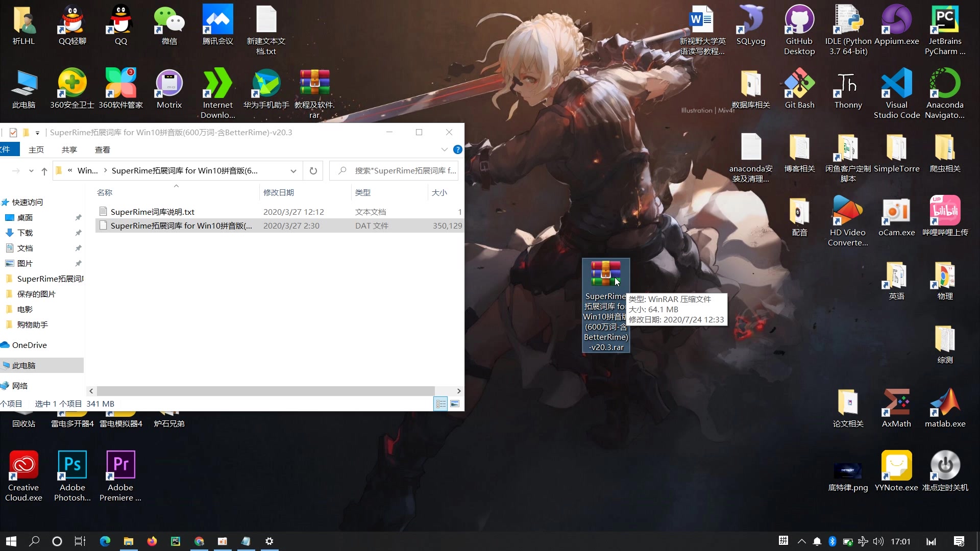Select the SuperRime DAT file row
Viewport: 980px width, 551px height.
point(279,226)
